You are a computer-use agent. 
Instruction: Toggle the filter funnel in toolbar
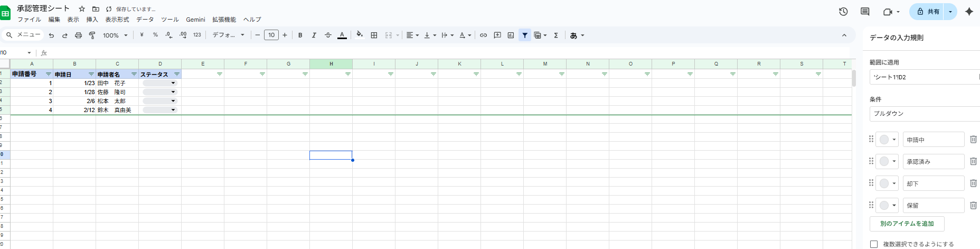click(525, 35)
